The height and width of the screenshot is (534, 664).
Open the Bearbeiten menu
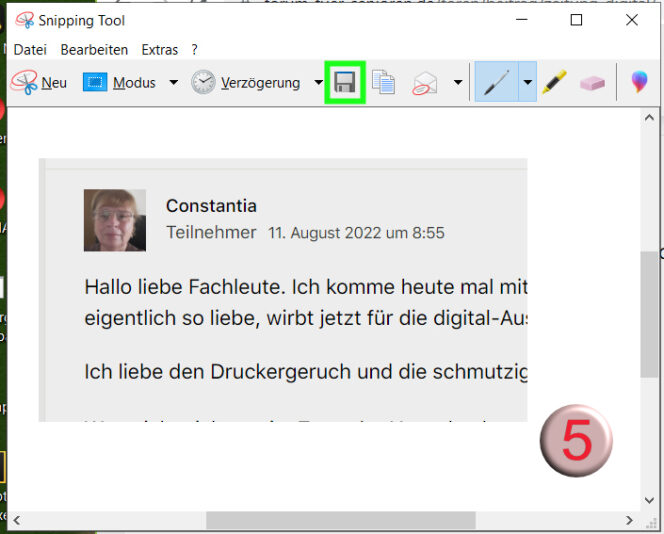click(94, 49)
